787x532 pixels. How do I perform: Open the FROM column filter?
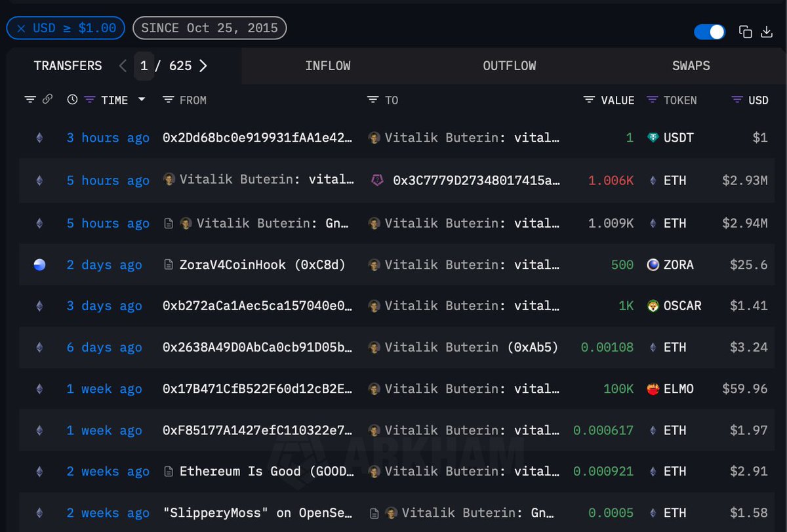coord(168,100)
